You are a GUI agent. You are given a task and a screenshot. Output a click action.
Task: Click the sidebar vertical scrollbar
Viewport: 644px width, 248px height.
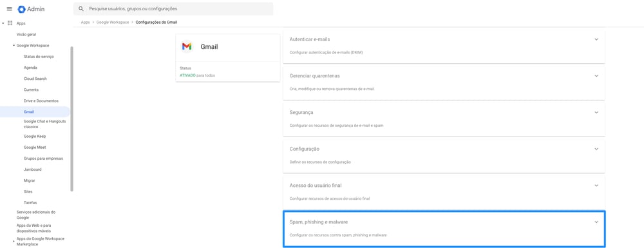[x=72, y=119]
